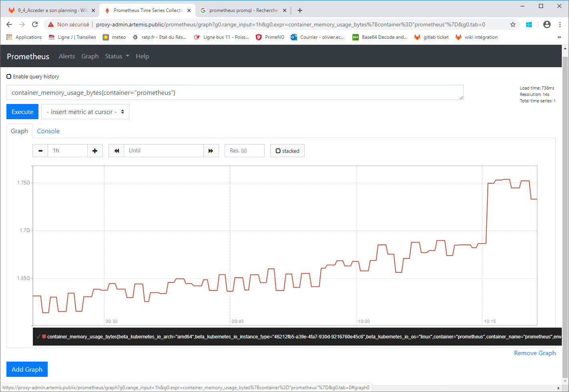The width and height of the screenshot is (569, 392).
Task: Open the Chrome profile avatar icon
Action: coord(547,24)
